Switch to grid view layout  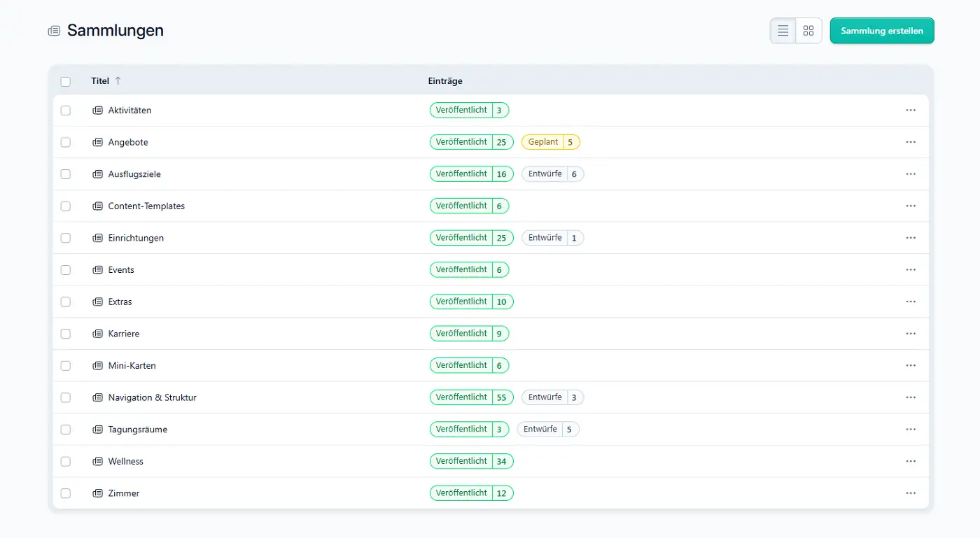pos(808,31)
